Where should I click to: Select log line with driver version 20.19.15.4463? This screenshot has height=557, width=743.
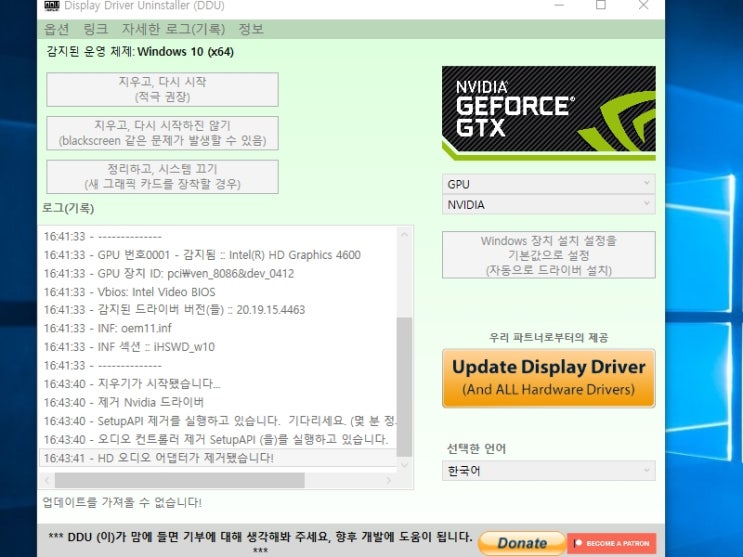pos(217,310)
